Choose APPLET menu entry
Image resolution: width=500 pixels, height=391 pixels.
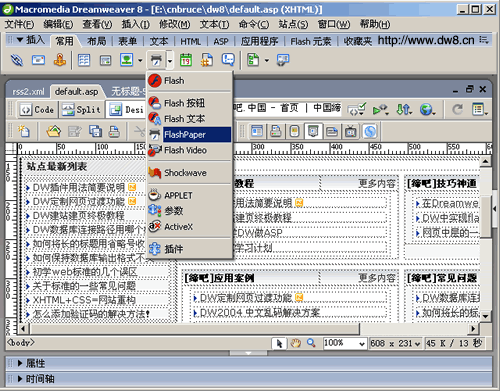coord(189,195)
